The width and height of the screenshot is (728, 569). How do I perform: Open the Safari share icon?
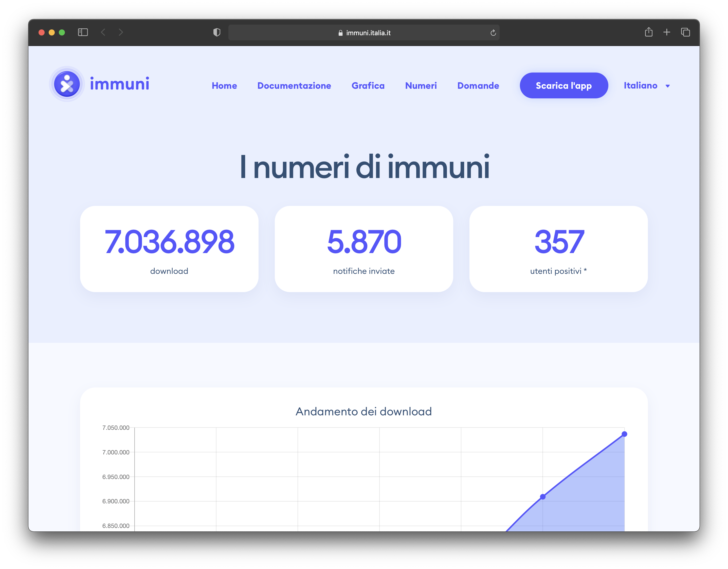tap(648, 32)
